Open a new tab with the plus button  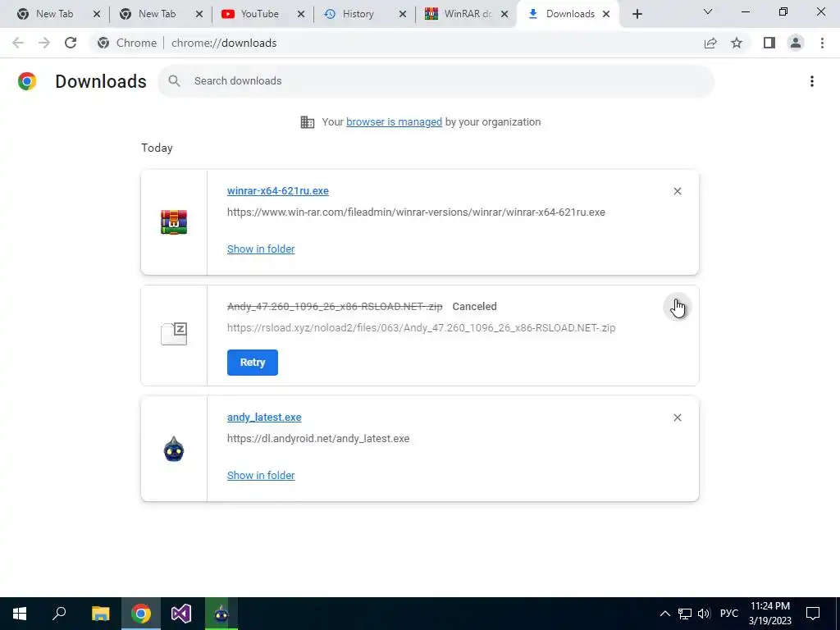point(637,14)
